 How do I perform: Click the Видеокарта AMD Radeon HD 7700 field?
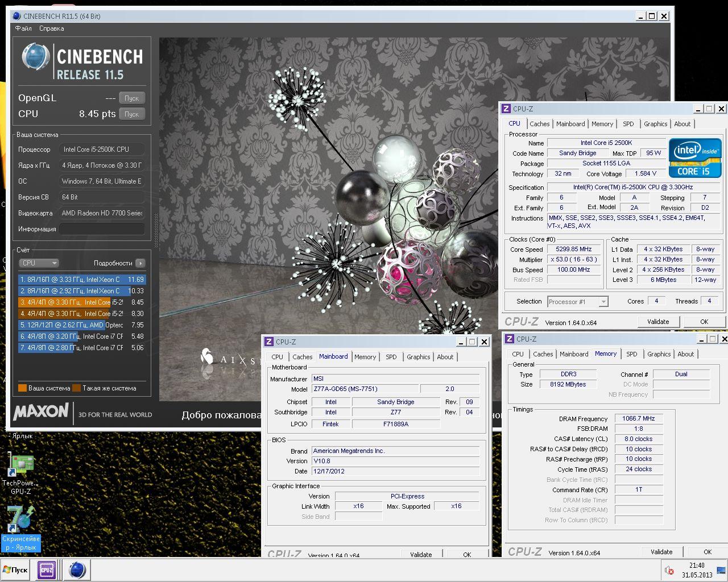[102, 213]
